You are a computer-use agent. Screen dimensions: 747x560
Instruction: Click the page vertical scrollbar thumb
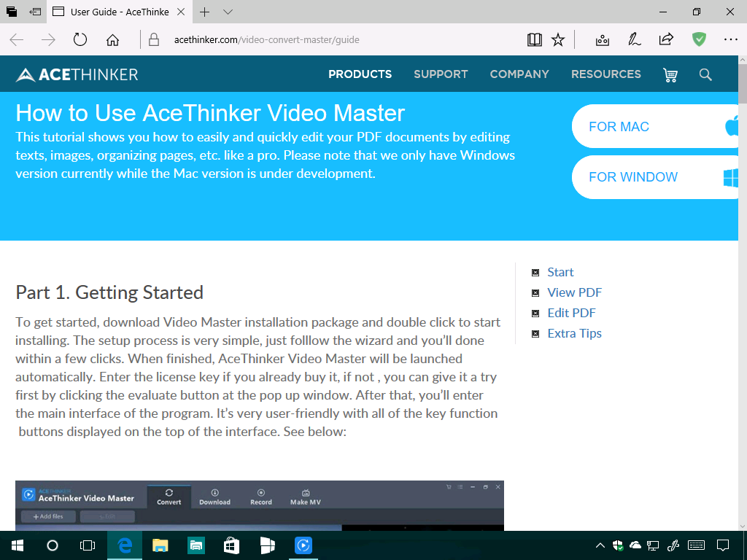point(742,84)
